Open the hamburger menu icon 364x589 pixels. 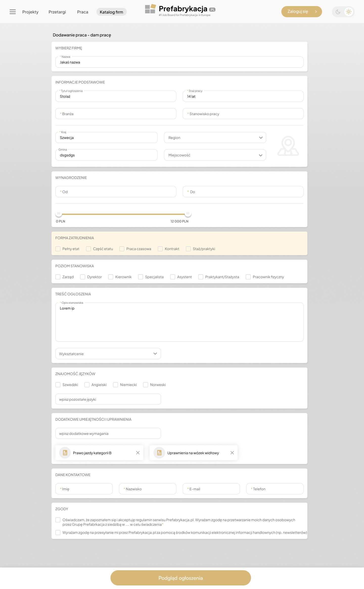[13, 12]
